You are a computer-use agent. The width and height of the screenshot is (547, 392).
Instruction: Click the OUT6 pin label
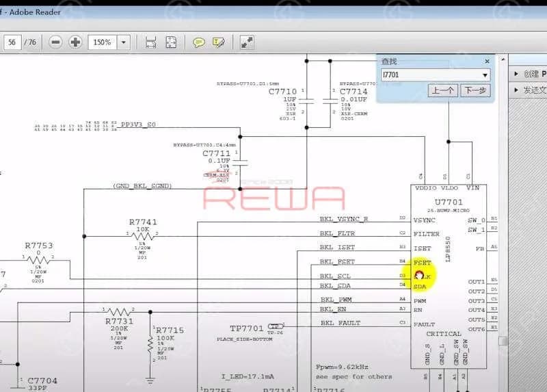coord(476,329)
